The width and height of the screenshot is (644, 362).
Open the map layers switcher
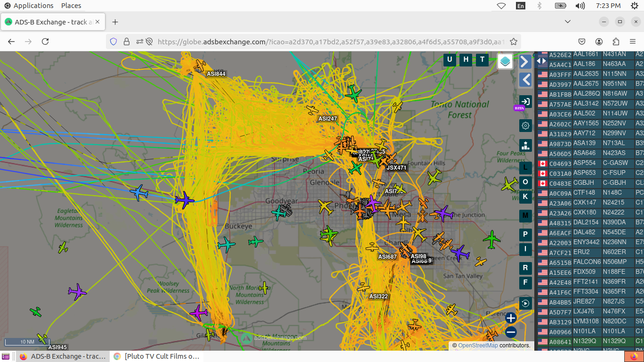click(x=505, y=61)
